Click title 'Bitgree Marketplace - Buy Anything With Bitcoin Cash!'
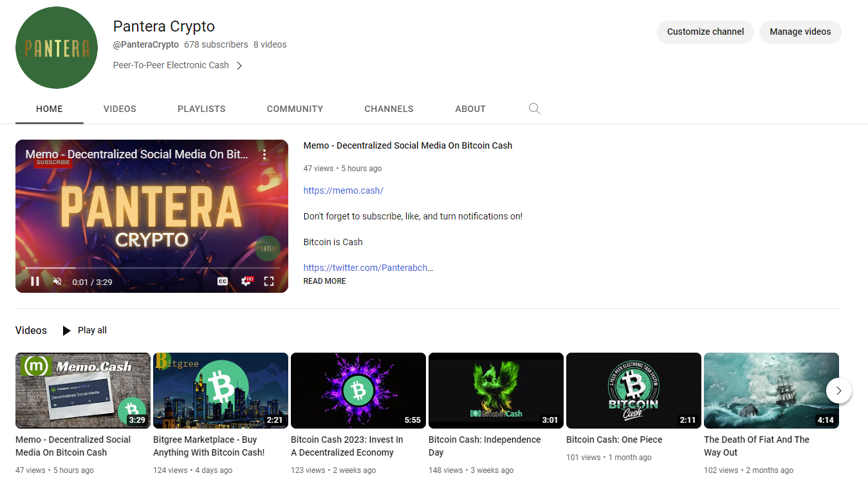Screen dimensions: 868x482 pos(209,446)
